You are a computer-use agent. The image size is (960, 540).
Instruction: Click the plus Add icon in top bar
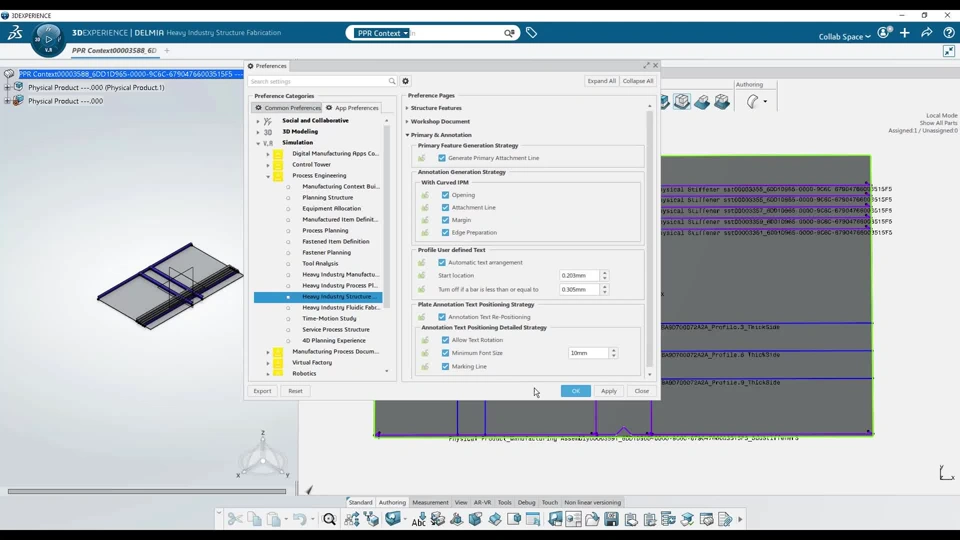pos(905,33)
